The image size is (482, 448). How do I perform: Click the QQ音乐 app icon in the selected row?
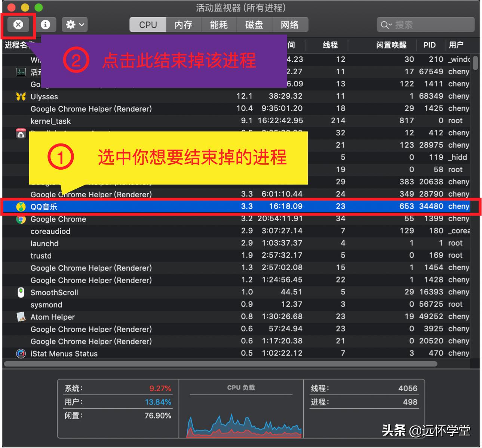click(21, 207)
